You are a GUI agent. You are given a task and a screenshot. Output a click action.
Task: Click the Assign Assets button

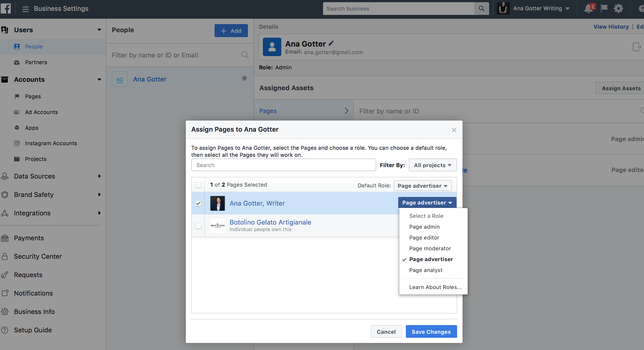click(x=621, y=88)
